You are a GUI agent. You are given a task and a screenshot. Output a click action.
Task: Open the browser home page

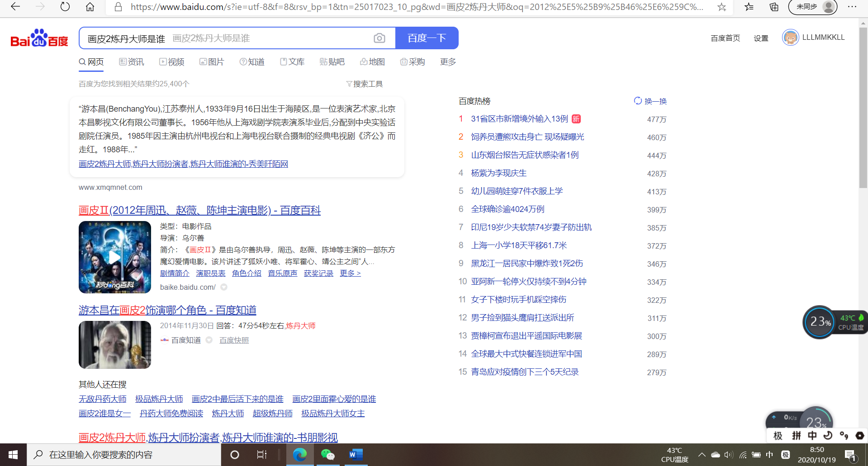coord(90,7)
